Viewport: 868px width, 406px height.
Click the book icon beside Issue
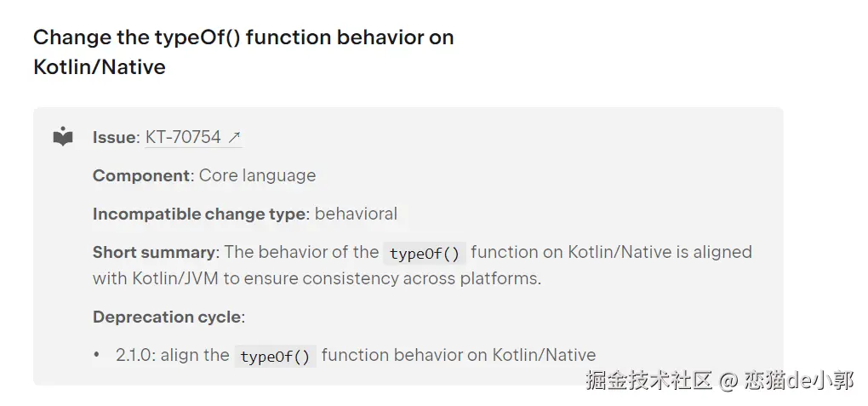point(63,137)
